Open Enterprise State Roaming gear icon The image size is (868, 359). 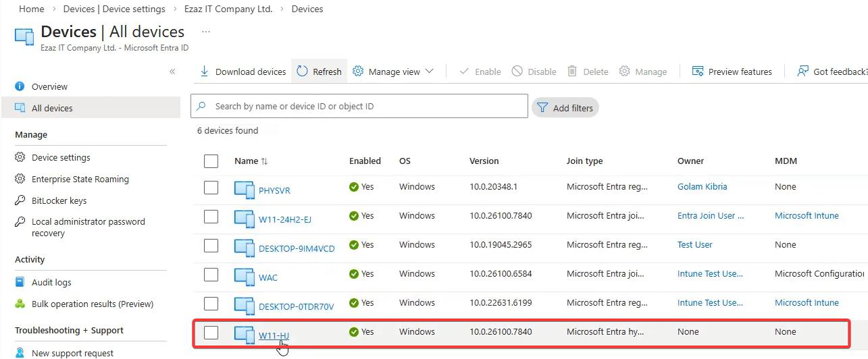pyautogui.click(x=20, y=179)
